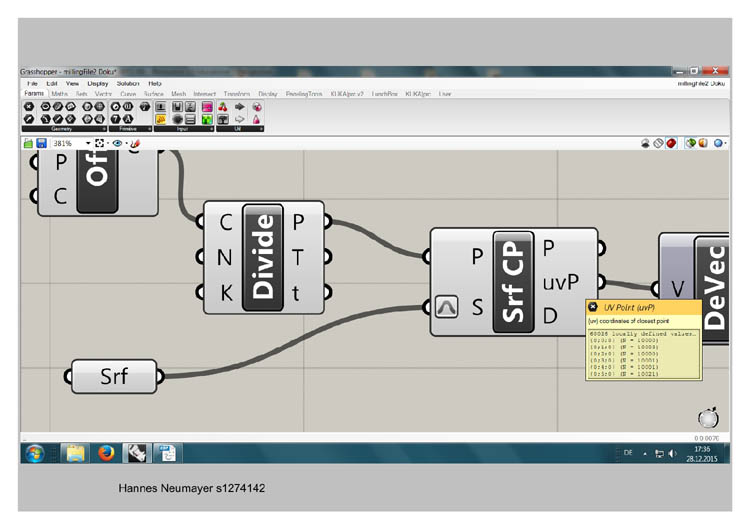Select the Cherry Picker icon
Image resolution: width=750 pixels, height=529 pixels.
[222, 107]
